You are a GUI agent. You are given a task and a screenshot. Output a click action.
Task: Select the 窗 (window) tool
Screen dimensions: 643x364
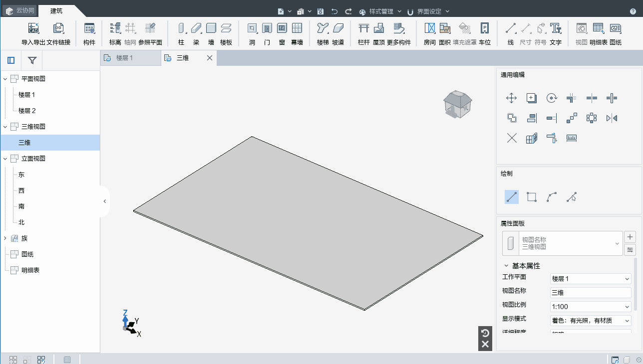point(282,33)
